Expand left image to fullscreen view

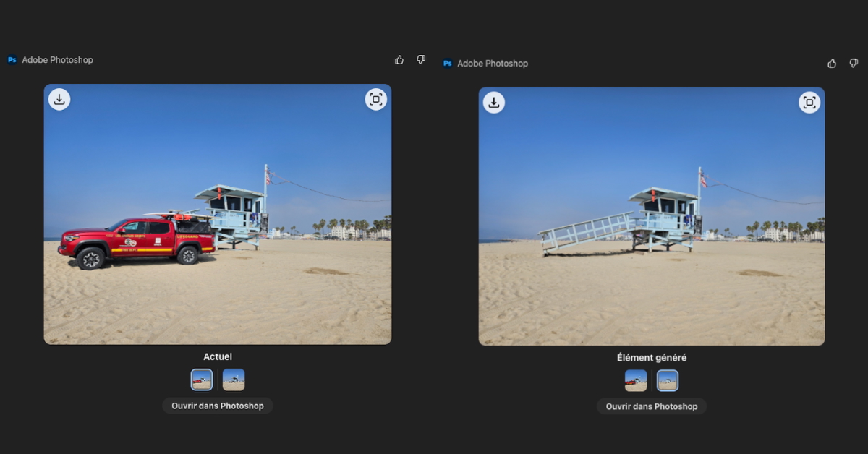(x=375, y=100)
